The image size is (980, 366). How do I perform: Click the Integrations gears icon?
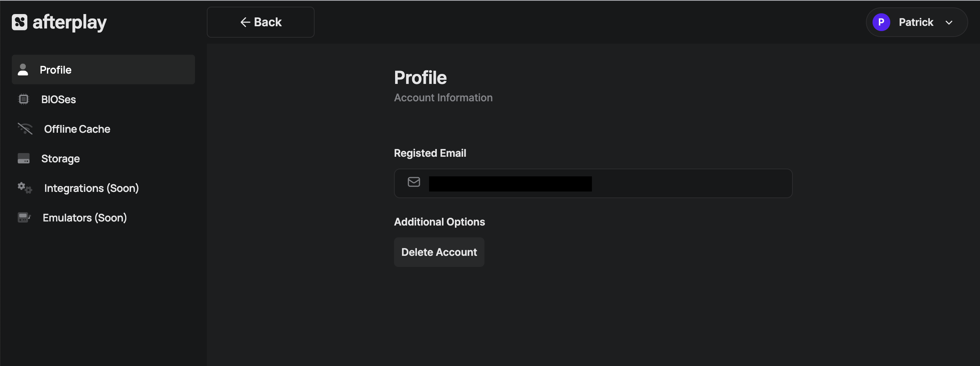coord(25,188)
